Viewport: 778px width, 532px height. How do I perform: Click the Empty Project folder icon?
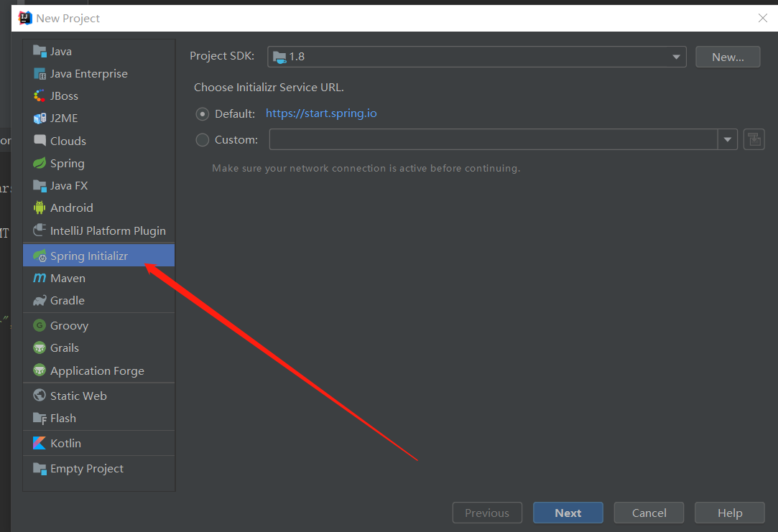tap(40, 468)
